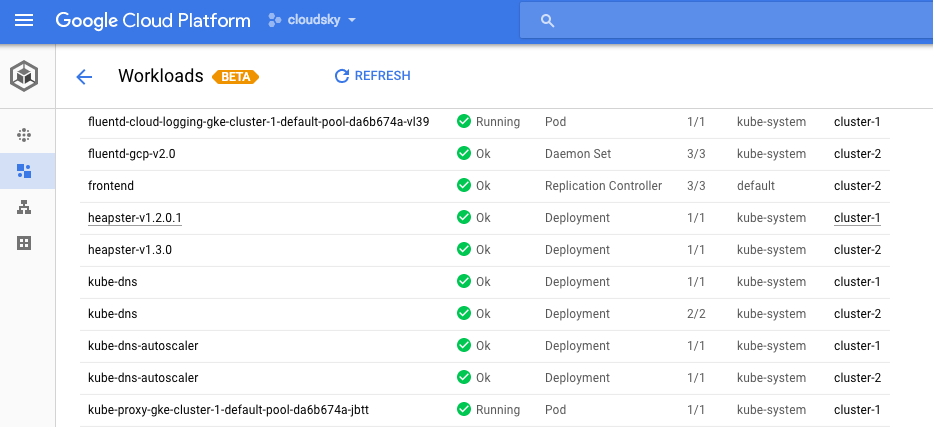Image resolution: width=933 pixels, height=427 pixels.
Task: Click green Running check icon for kube-proxy pod
Action: 464,410
